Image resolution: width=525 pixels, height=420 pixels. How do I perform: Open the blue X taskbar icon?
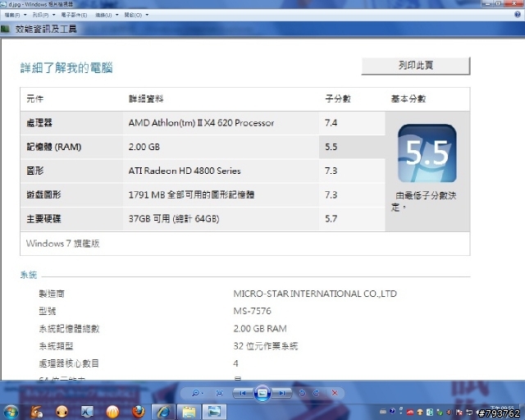tap(87, 412)
